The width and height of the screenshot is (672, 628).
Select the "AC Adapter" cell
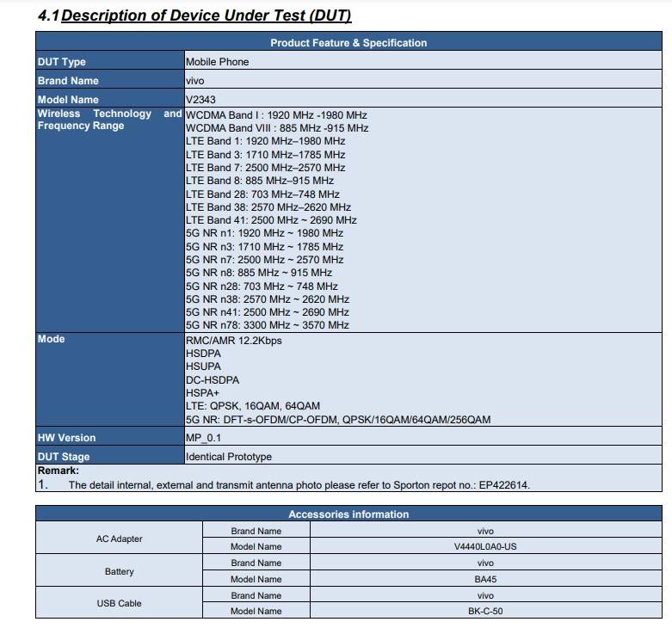click(x=119, y=539)
